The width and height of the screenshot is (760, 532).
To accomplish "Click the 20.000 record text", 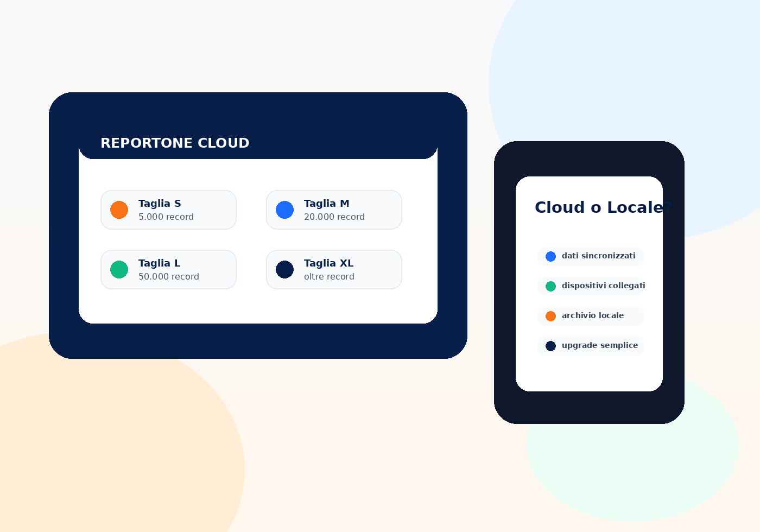I will pyautogui.click(x=334, y=217).
